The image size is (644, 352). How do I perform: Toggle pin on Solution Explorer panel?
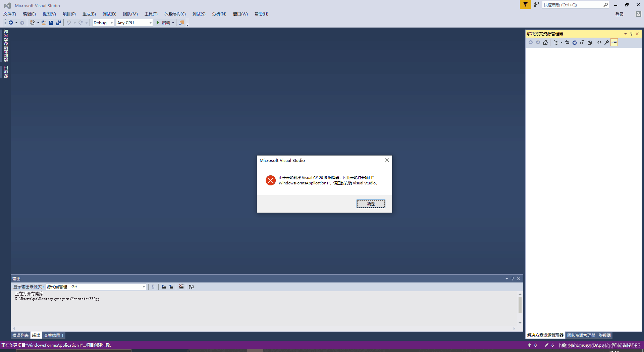[x=631, y=34]
